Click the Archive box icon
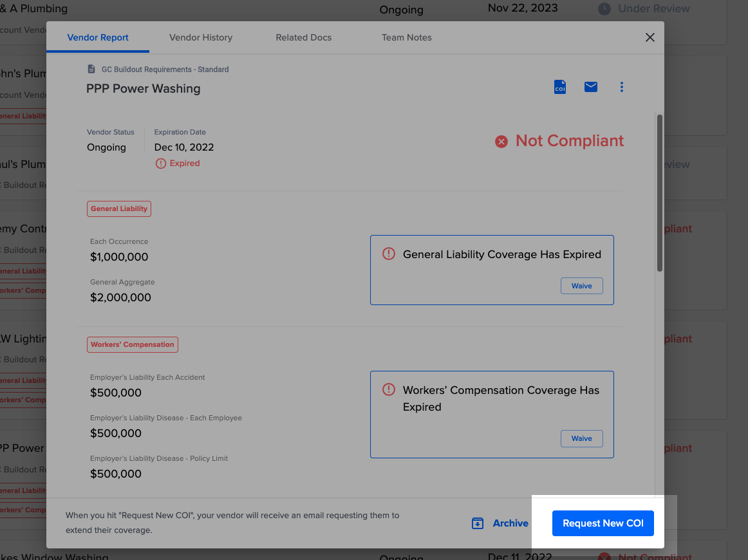The height and width of the screenshot is (560, 748). click(x=478, y=523)
